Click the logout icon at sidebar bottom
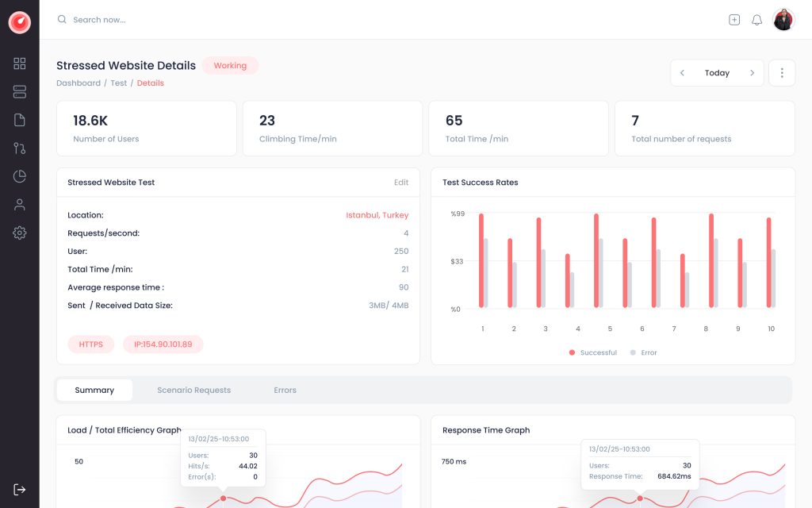The width and height of the screenshot is (812, 508). (x=20, y=489)
